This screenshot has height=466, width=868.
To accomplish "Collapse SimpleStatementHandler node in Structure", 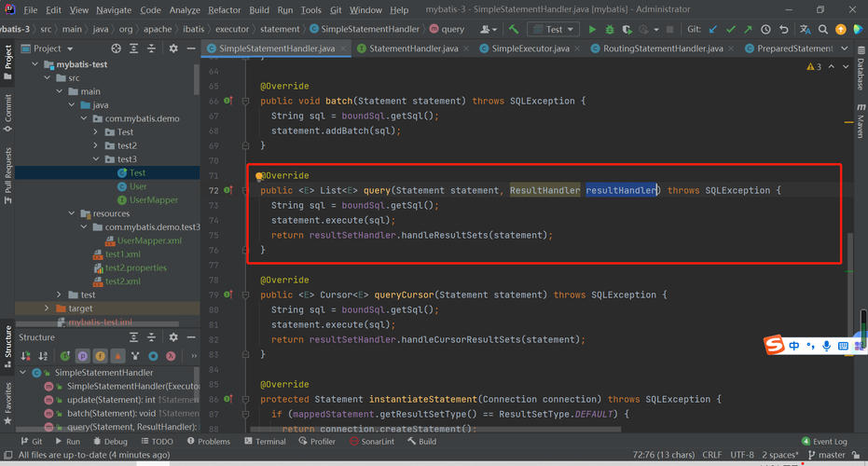I will [22, 373].
